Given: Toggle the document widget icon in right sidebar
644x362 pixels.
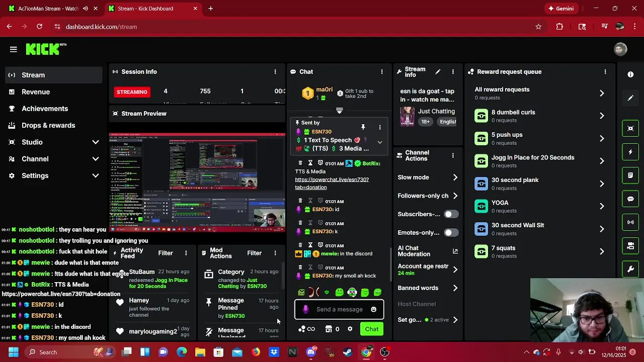Looking at the screenshot, I should [630, 175].
